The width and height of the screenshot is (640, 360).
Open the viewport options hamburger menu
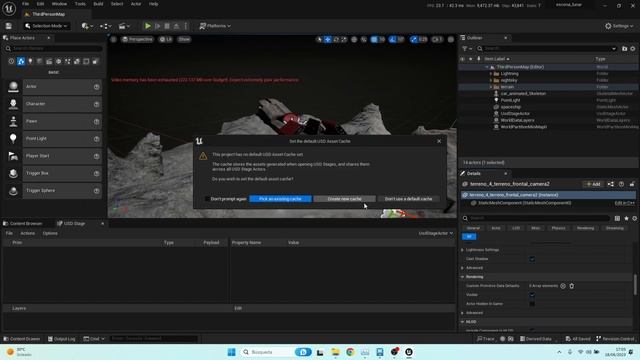point(113,39)
